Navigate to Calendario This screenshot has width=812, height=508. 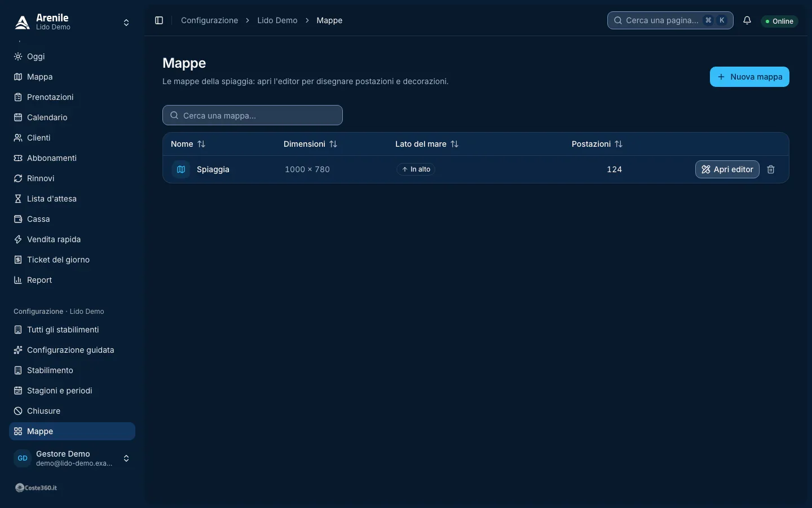pos(72,117)
